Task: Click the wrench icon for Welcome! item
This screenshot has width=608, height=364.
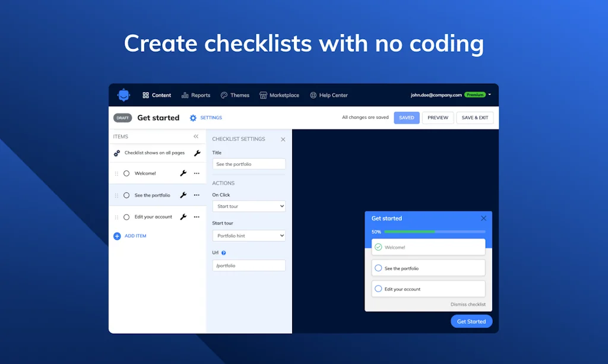Action: tap(183, 173)
